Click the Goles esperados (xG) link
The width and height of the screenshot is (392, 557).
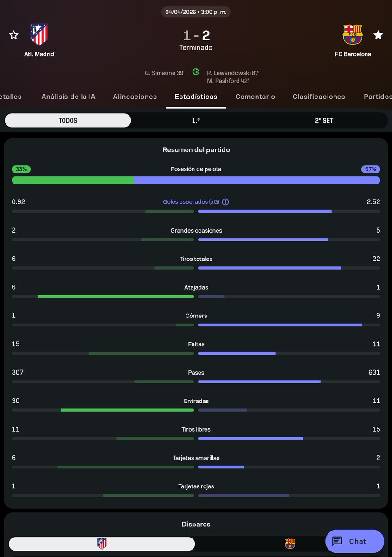click(x=191, y=202)
